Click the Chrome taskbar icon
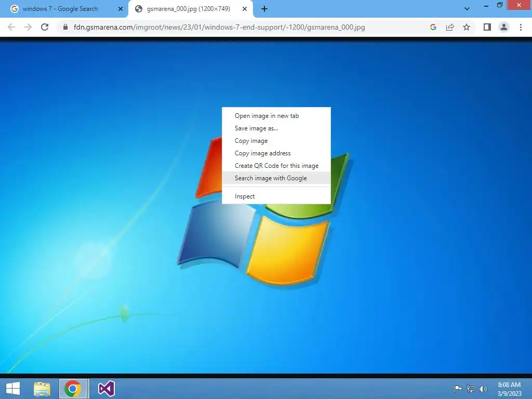Viewport: 532px width, 399px height. (73, 389)
